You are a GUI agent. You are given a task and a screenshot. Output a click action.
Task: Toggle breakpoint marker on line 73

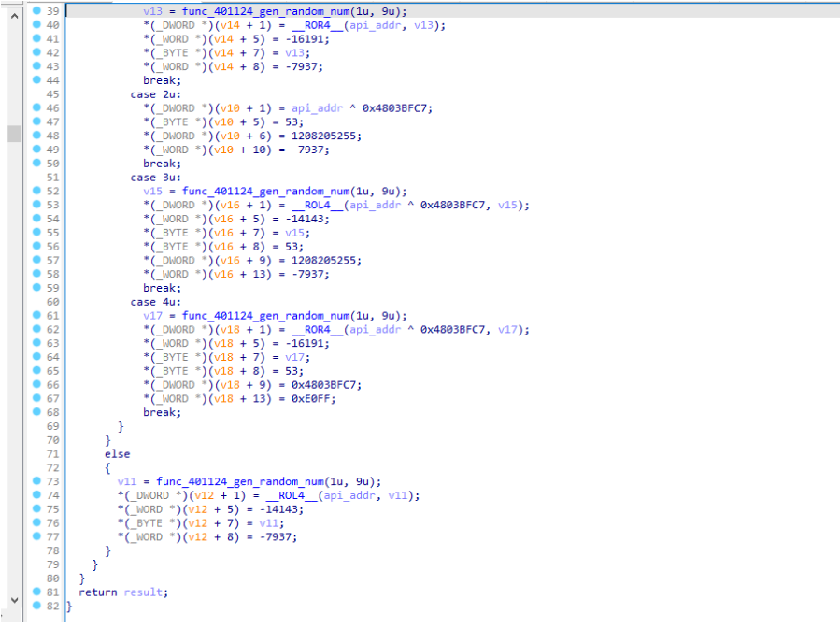36,481
